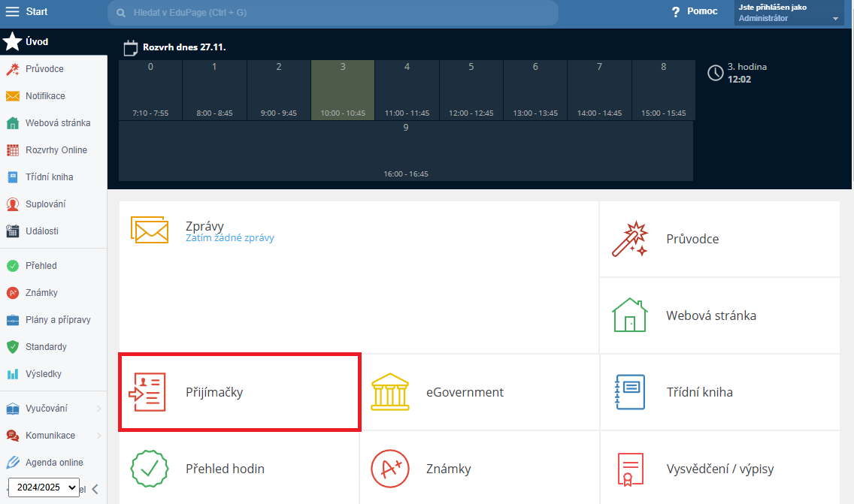
Task: Click the red Přijímačky form icon
Action: click(147, 392)
